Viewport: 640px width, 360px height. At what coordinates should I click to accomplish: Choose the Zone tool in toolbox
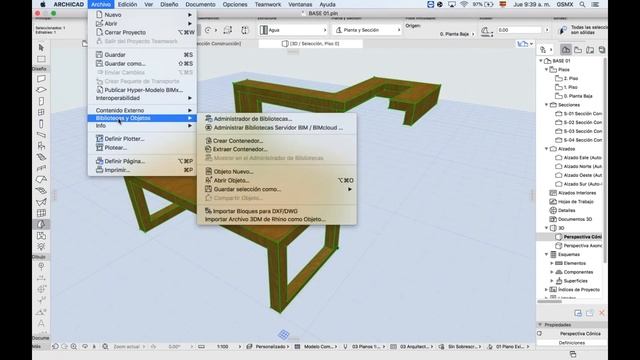click(x=41, y=236)
